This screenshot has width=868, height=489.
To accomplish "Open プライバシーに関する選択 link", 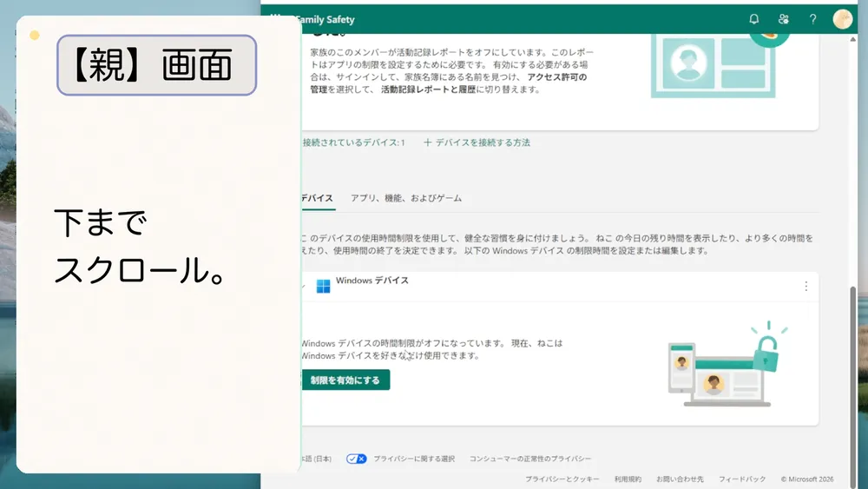I will coord(414,459).
